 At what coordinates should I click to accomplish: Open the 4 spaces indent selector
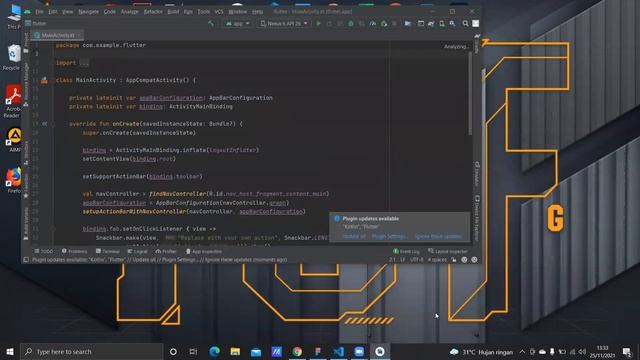(x=437, y=260)
